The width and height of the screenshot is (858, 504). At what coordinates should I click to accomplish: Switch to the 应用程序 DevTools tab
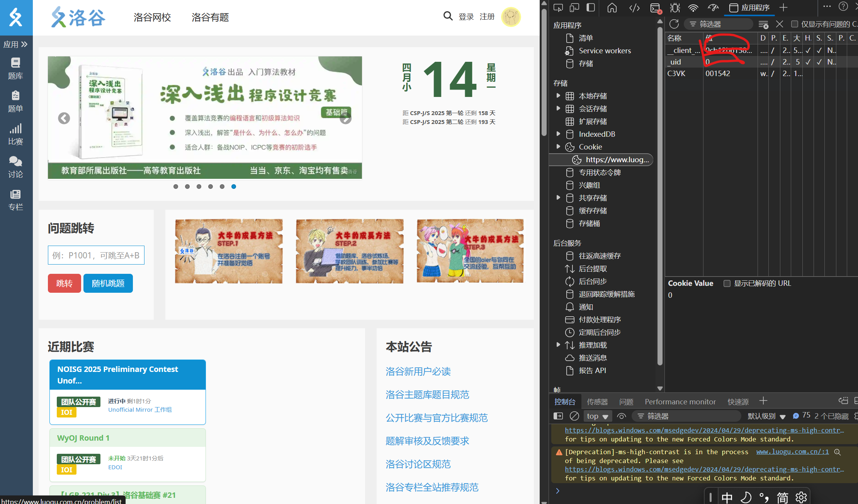(x=749, y=8)
